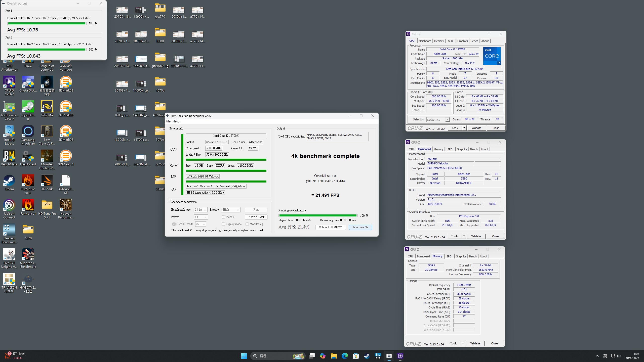Switch to SPD tab in middle CPU-Z

point(450,149)
